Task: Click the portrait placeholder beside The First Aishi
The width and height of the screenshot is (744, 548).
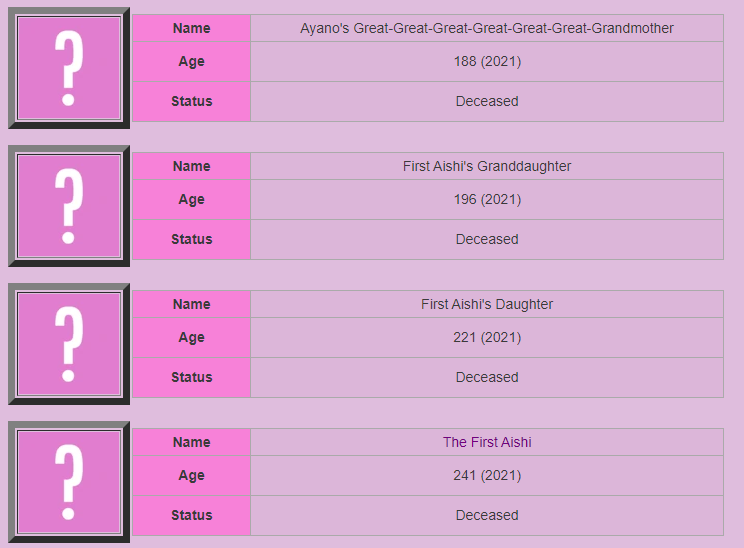Action: coord(69,482)
